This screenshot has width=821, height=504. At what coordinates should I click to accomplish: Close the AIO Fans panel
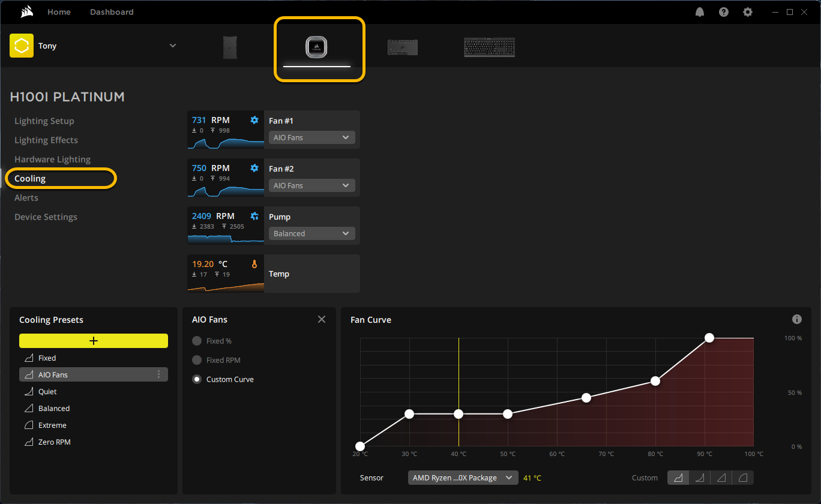click(x=322, y=319)
